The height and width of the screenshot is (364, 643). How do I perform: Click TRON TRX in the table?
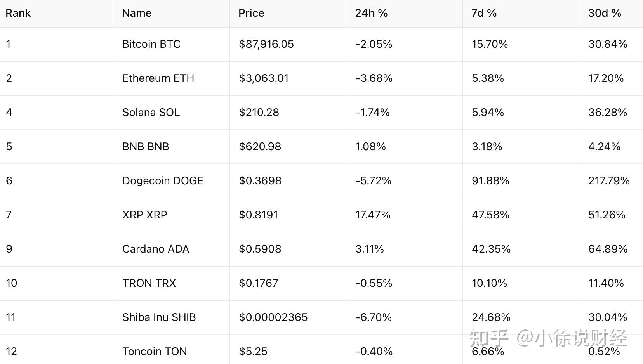pyautogui.click(x=149, y=283)
